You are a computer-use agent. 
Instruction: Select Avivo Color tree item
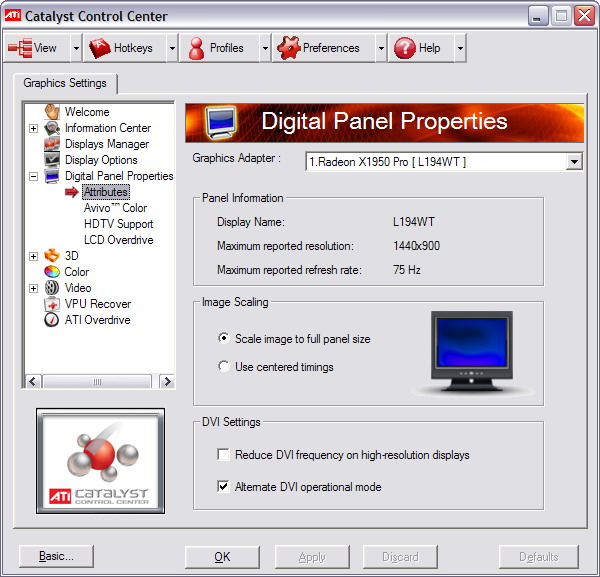click(115, 208)
